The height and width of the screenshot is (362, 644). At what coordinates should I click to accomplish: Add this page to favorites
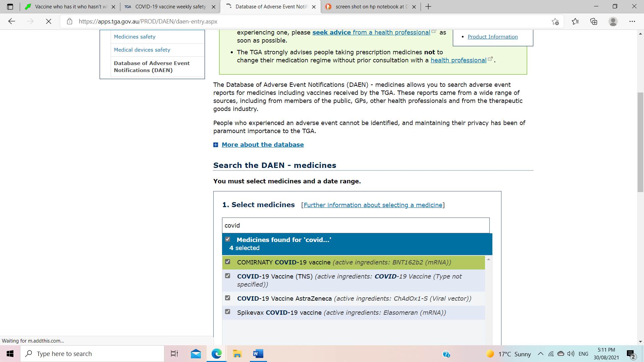point(555,21)
